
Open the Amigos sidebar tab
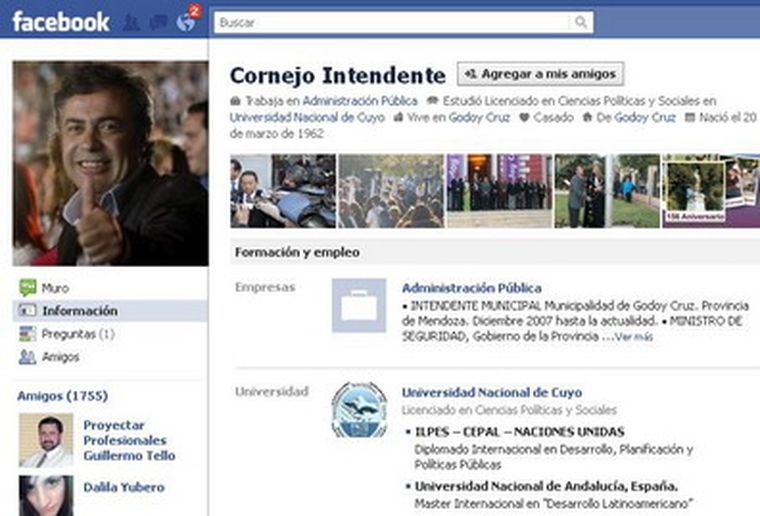click(x=60, y=357)
